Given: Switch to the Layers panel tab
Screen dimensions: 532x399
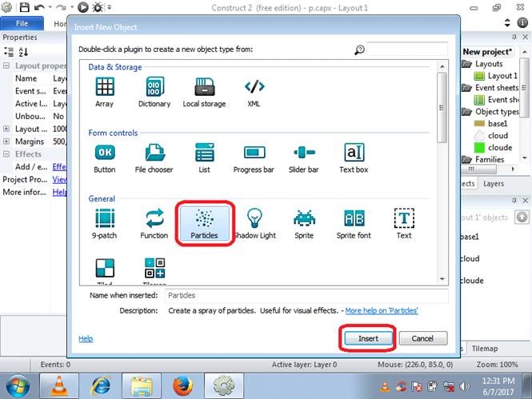Looking at the screenshot, I should (x=494, y=183).
